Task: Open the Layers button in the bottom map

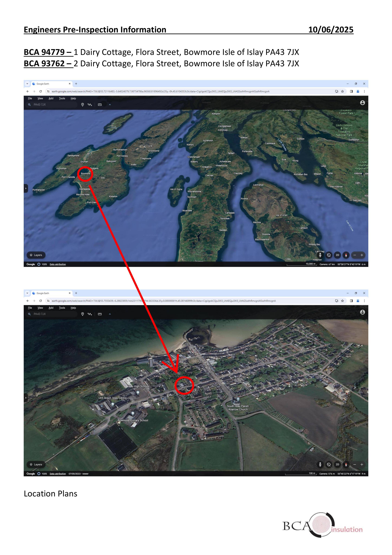Action: pyautogui.click(x=36, y=464)
